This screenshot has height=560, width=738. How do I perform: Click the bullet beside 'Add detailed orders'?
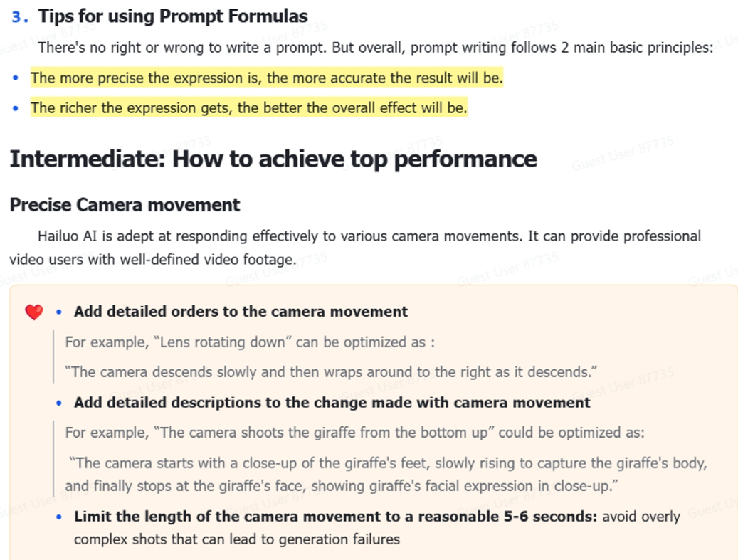coord(59,312)
